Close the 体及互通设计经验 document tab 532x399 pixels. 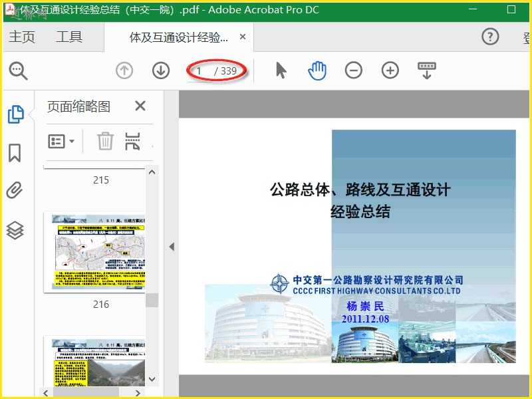pos(243,37)
